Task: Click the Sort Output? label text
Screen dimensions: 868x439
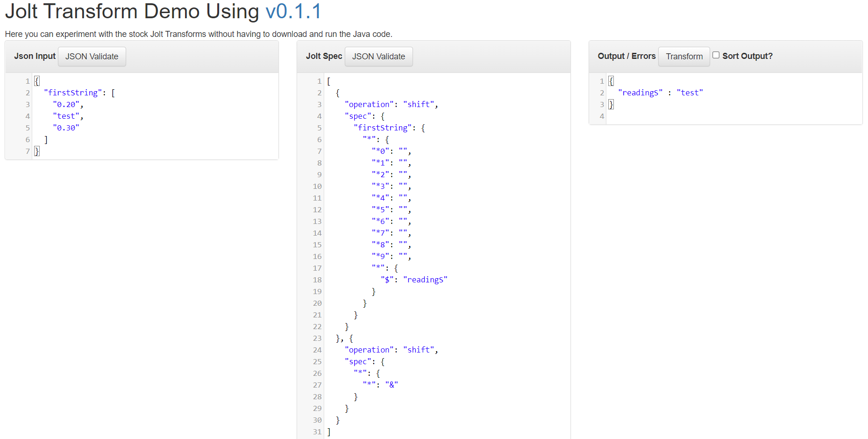Action: [747, 56]
